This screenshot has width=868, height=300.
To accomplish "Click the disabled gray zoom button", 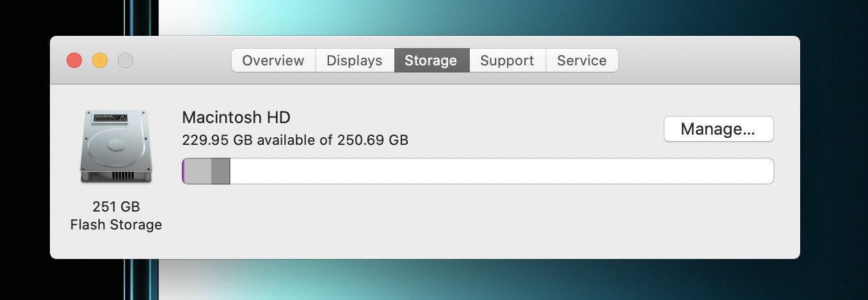I will tap(125, 60).
